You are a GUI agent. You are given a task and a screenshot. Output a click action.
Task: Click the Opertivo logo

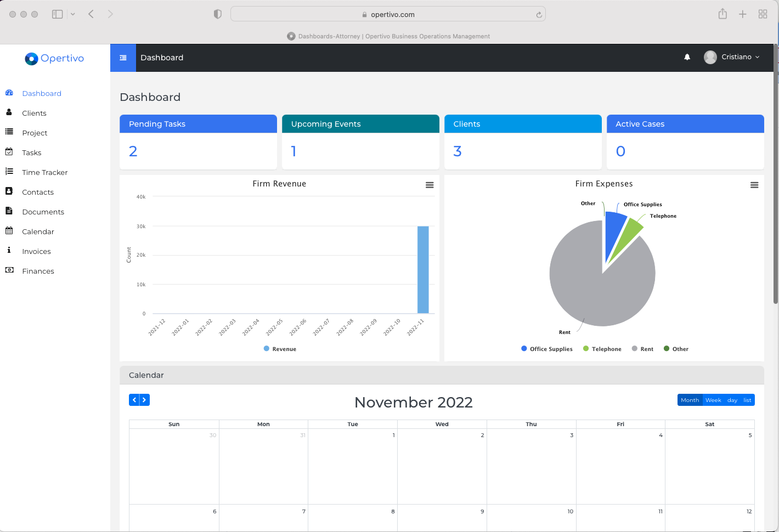tap(54, 58)
